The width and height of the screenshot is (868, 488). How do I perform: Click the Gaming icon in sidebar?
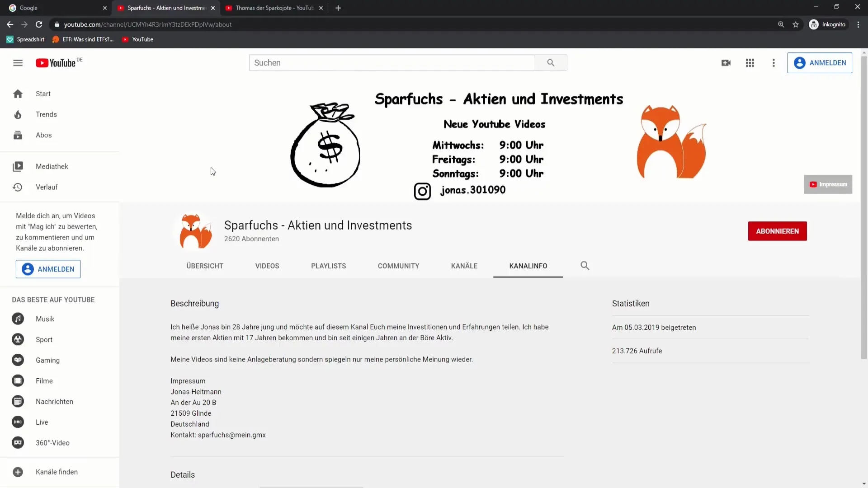(x=18, y=360)
